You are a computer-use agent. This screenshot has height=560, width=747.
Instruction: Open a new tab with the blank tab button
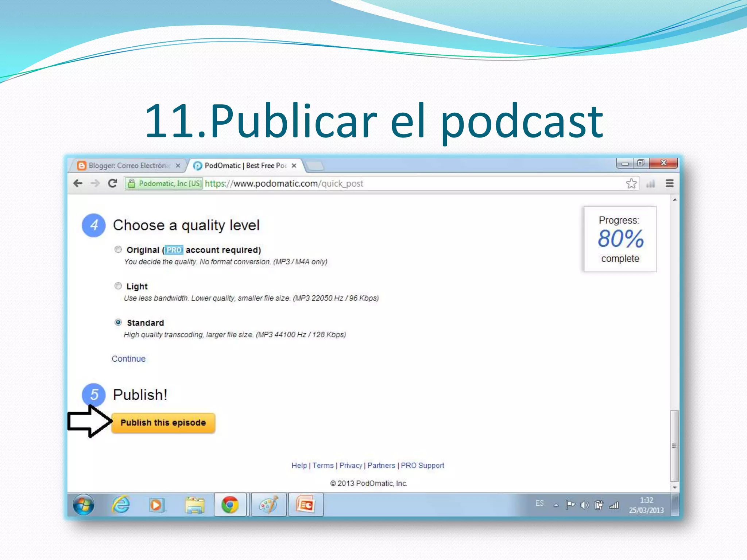[x=315, y=166]
